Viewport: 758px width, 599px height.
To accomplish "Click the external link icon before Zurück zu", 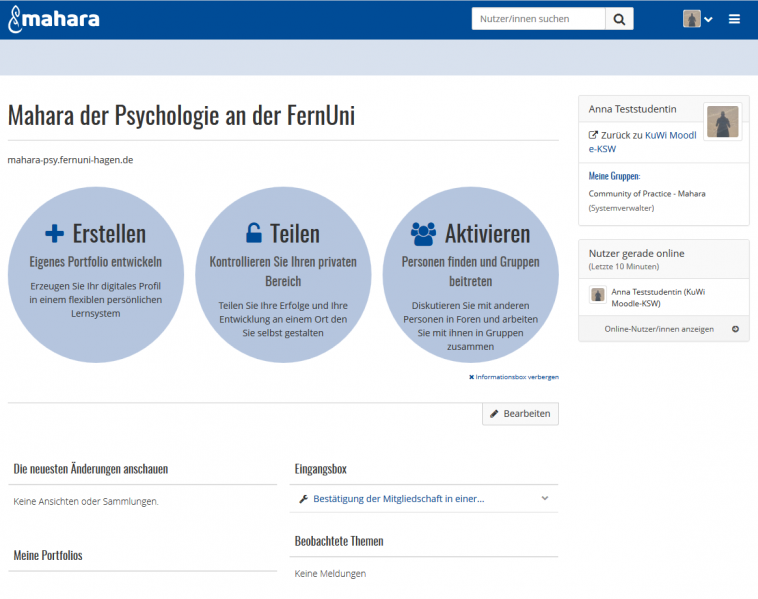I will coord(593,135).
